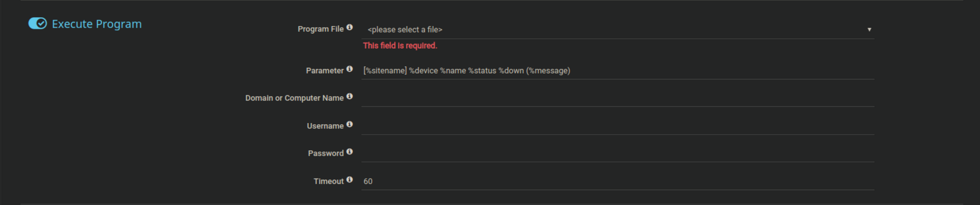Viewport: 980px width, 205px height.
Task: Open the Program File dropdown list
Action: click(x=617, y=29)
